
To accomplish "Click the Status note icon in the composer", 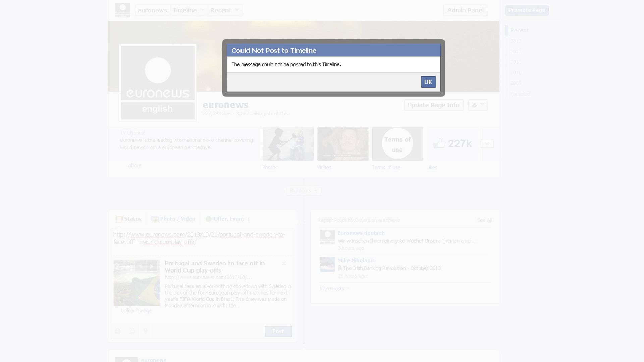I will pyautogui.click(x=119, y=219).
